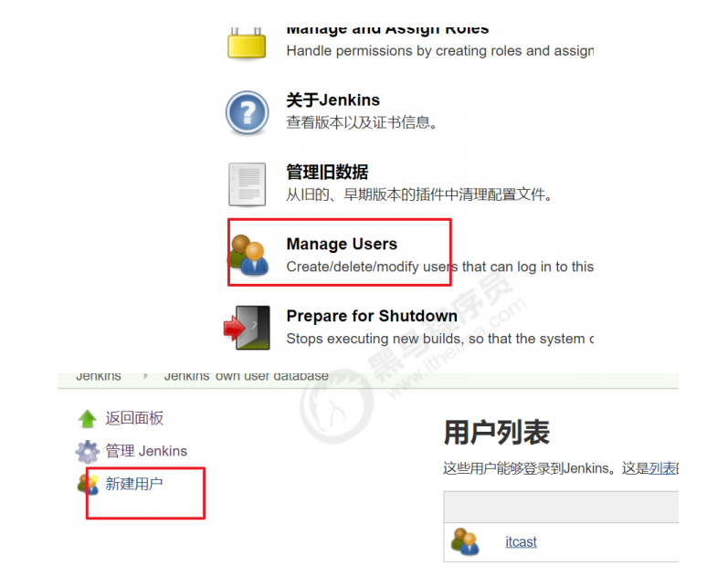Open the Prepare for Shutdown link

click(372, 316)
